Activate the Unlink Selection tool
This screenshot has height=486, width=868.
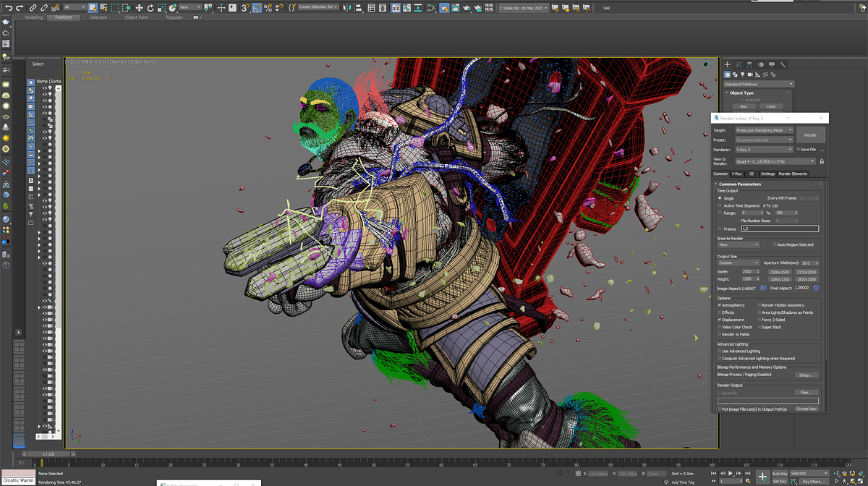(44, 7)
